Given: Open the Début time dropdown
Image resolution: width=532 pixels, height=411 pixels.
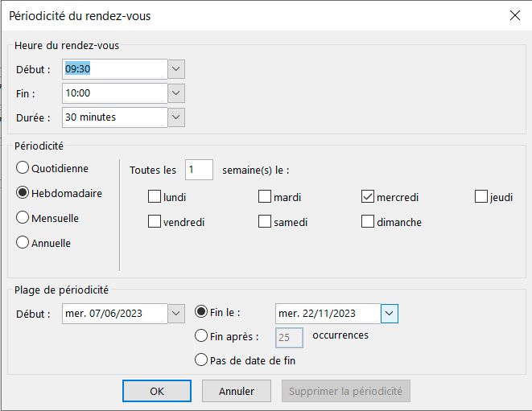Looking at the screenshot, I should point(176,69).
